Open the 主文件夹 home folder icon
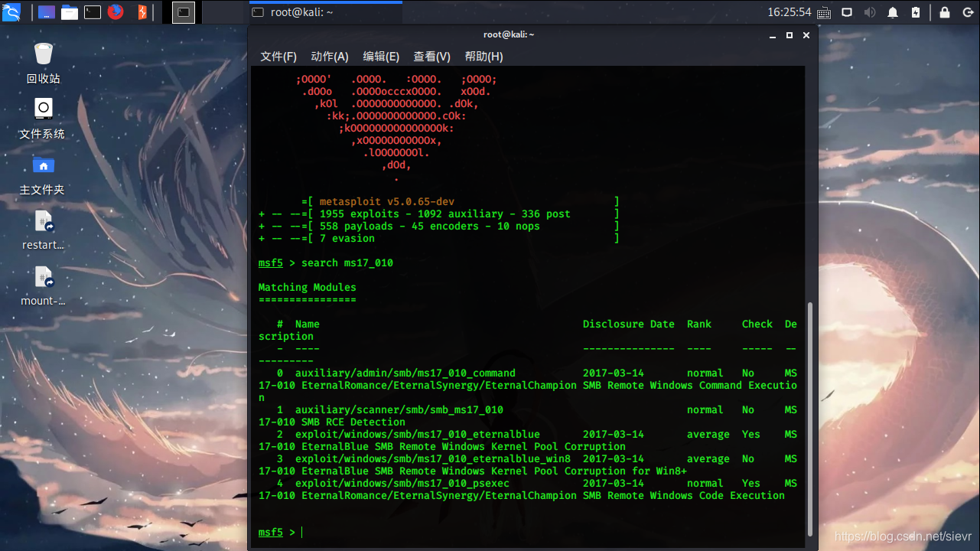This screenshot has height=551, width=980. [43, 174]
